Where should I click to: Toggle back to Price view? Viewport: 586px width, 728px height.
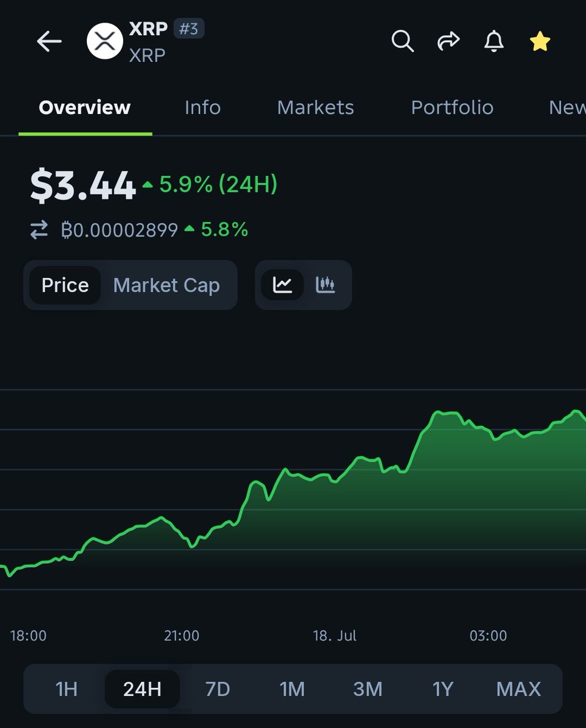point(64,285)
